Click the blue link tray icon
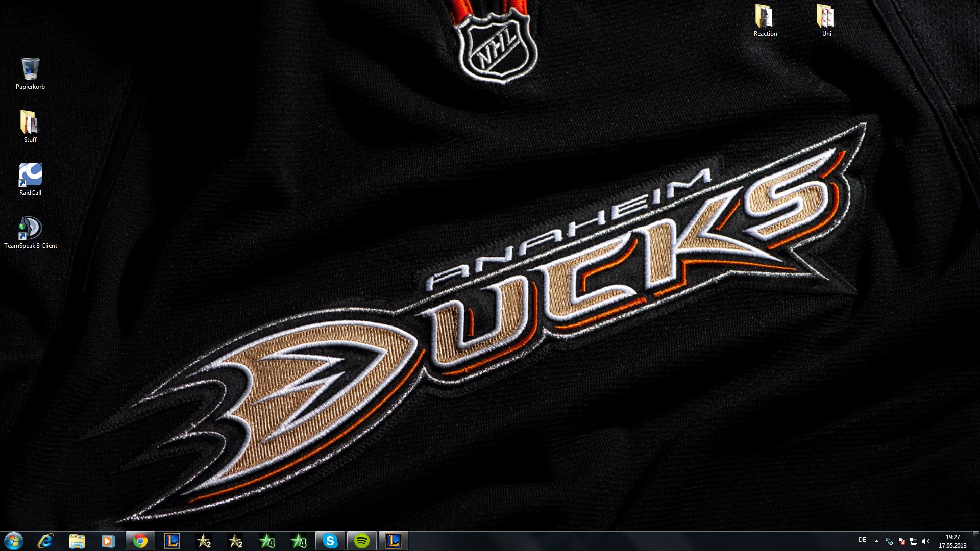This screenshot has width=980, height=551. 889,541
